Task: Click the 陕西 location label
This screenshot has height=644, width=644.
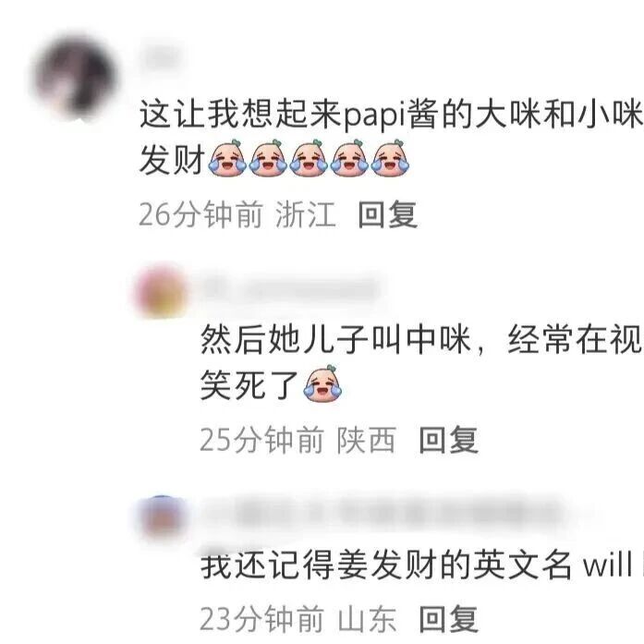Action: [x=367, y=440]
